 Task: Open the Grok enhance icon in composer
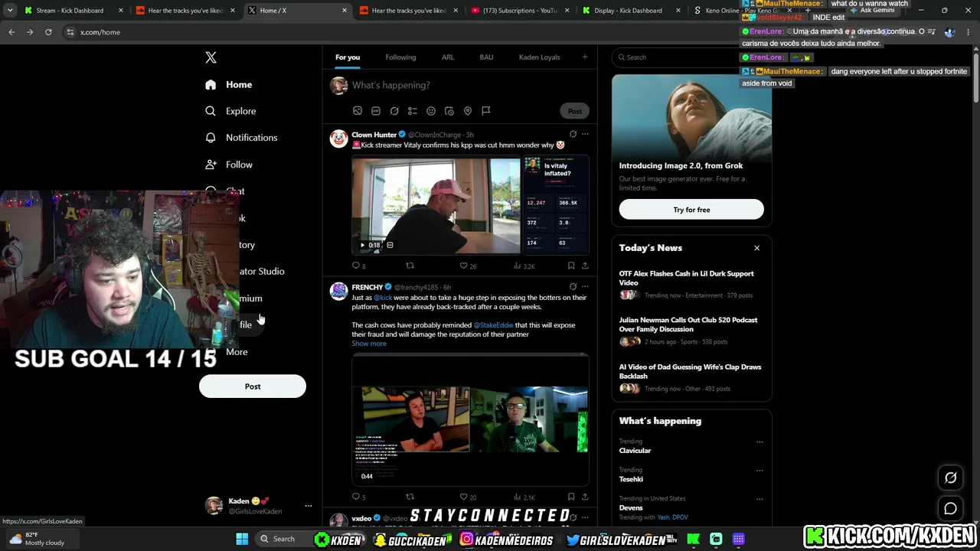point(394,111)
